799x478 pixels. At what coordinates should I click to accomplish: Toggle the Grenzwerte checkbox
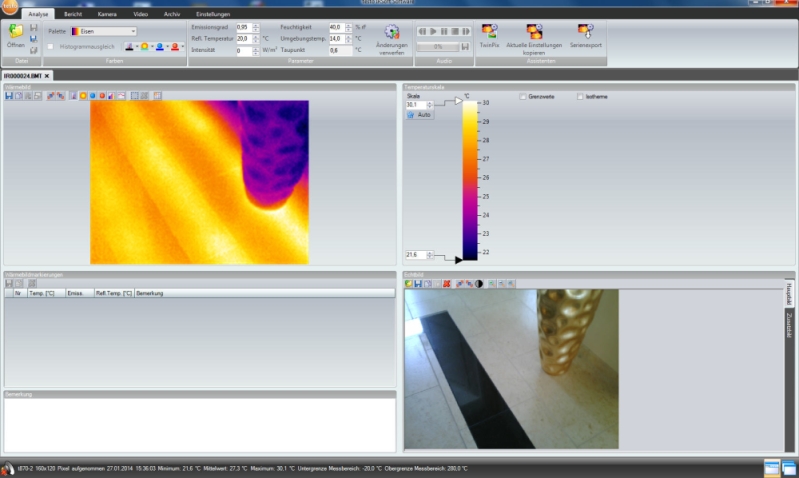(x=522, y=96)
